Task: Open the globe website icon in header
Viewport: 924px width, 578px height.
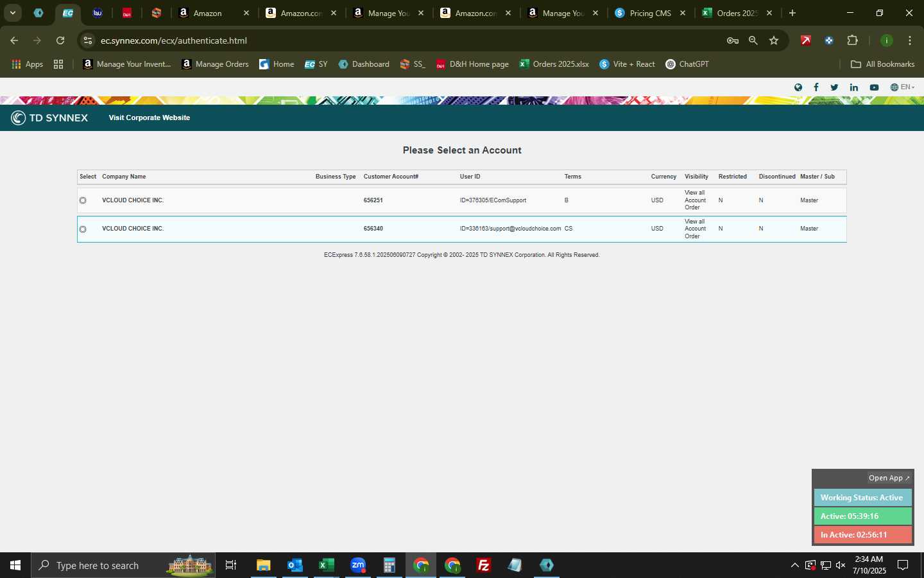Action: coord(798,87)
